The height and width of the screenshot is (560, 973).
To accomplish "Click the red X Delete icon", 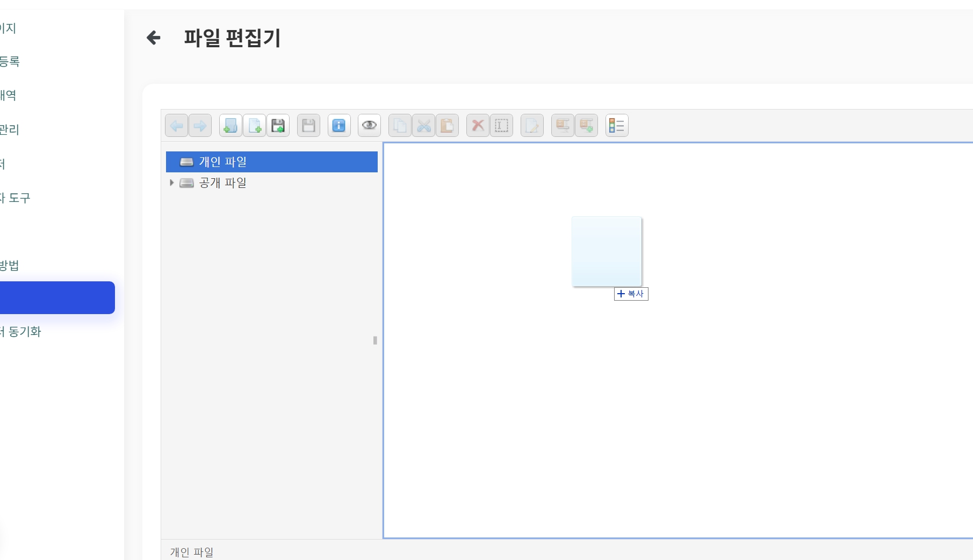I will coord(478,126).
